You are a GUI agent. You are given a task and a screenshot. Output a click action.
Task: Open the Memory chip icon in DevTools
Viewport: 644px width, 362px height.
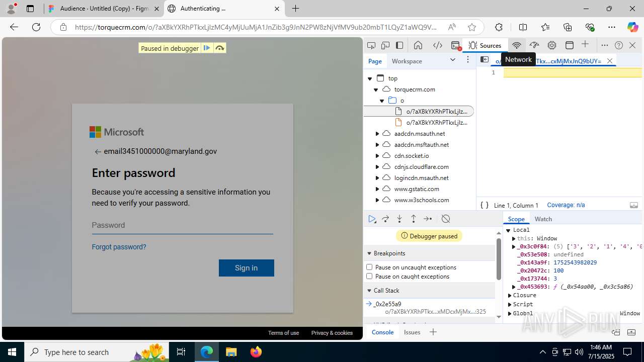click(552, 45)
